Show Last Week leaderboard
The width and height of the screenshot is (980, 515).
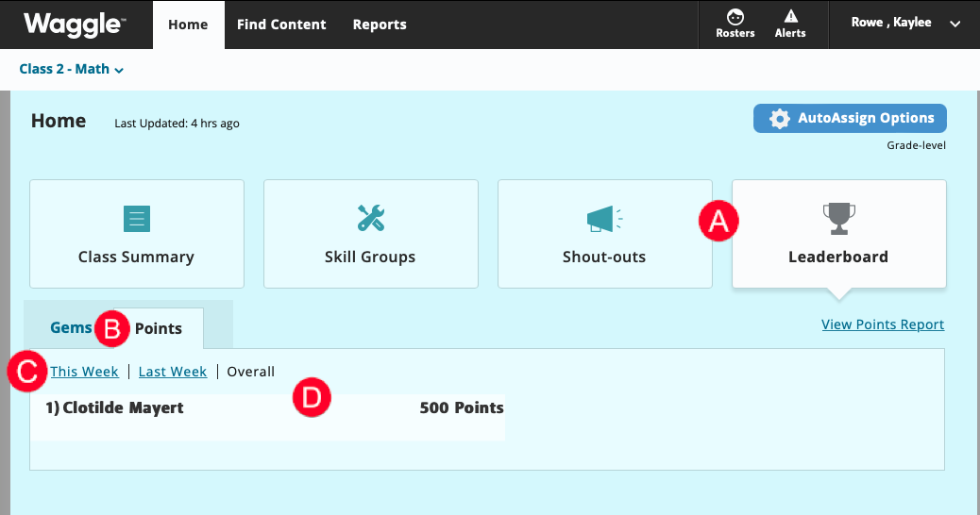click(173, 372)
